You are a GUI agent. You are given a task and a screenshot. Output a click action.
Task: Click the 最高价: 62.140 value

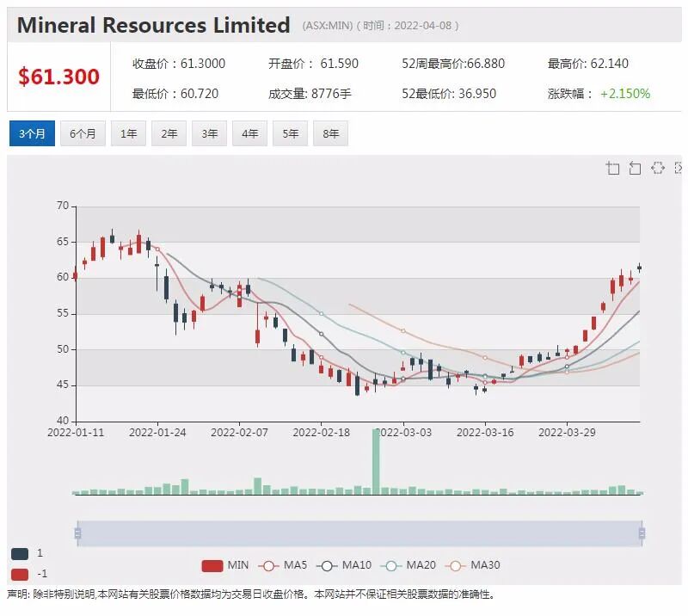pos(588,64)
